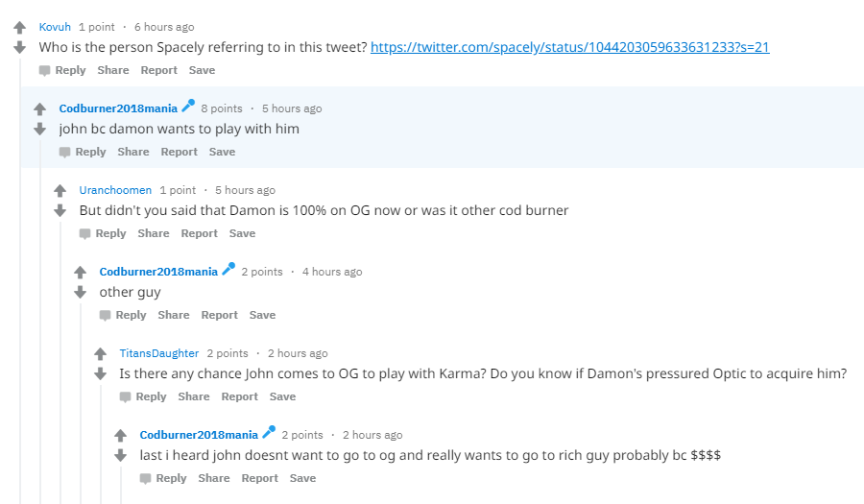
Task: Save the comment mentioning rich guy
Action: (x=302, y=478)
